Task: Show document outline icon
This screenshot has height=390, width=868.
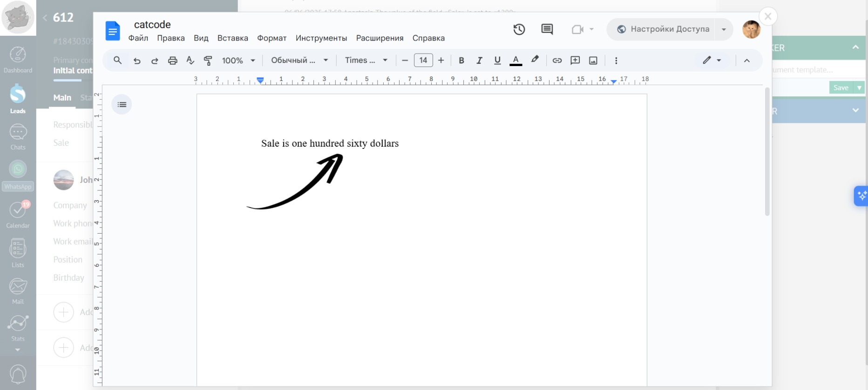Action: (122, 105)
